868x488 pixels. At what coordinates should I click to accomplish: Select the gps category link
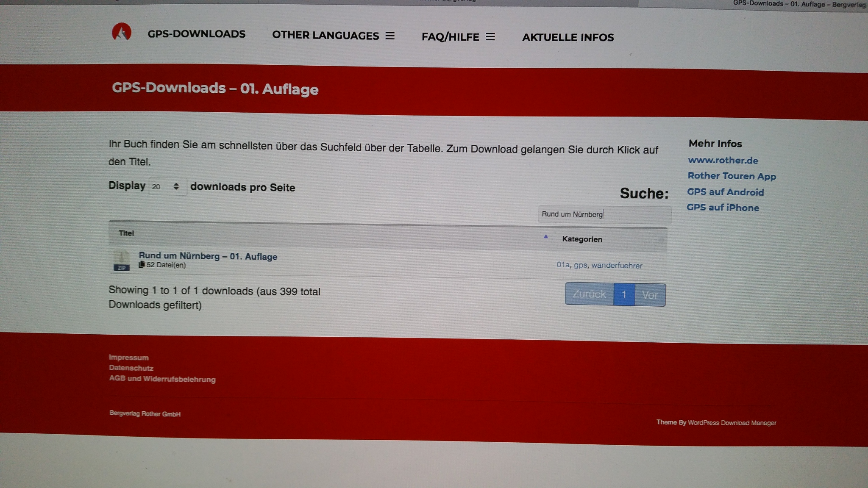pos(580,265)
